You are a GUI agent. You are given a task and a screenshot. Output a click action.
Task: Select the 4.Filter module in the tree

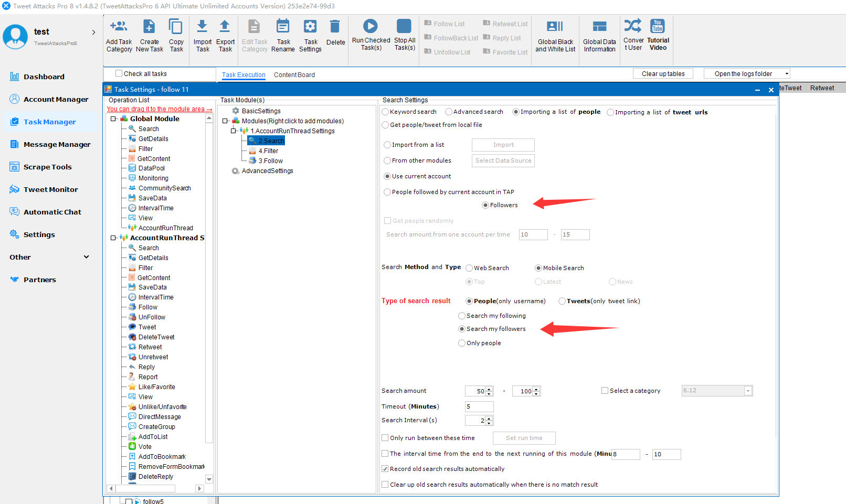268,151
